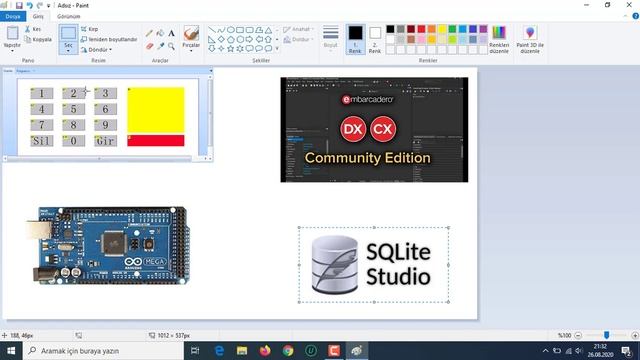Screen dimensions: 640x360
Task: Collapse the ribbon with the caret
Action: (x=625, y=16)
